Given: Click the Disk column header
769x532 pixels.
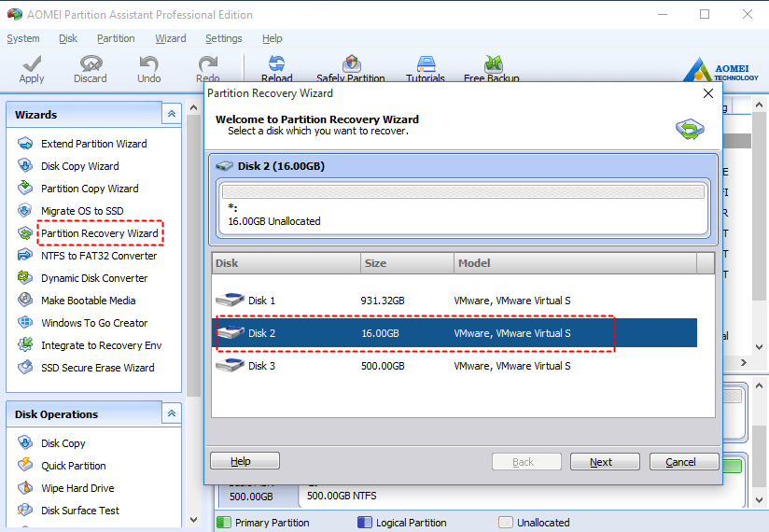Looking at the screenshot, I should click(287, 263).
